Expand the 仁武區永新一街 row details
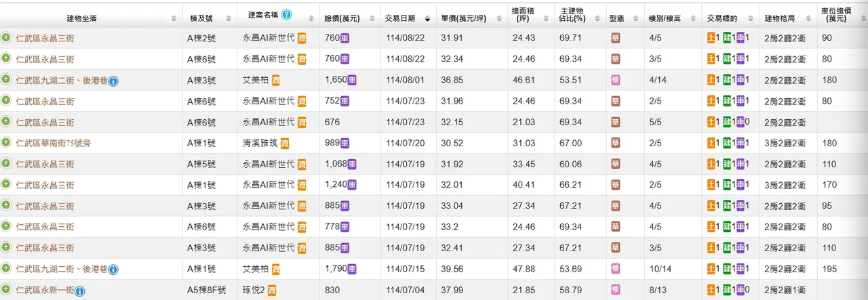The height and width of the screenshot is (300, 868). point(6,290)
